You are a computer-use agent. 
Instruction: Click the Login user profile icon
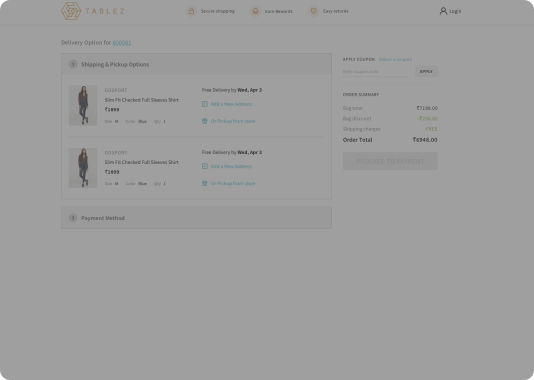click(443, 11)
